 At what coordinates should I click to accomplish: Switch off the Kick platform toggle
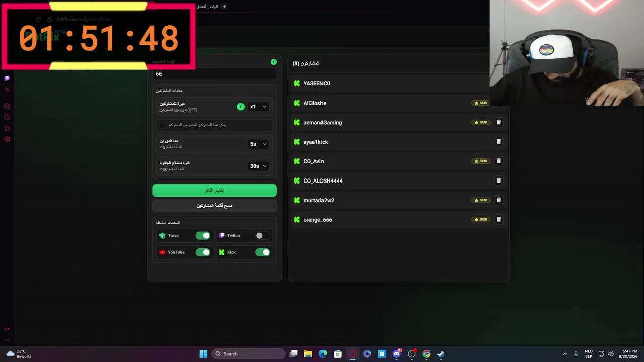(262, 252)
